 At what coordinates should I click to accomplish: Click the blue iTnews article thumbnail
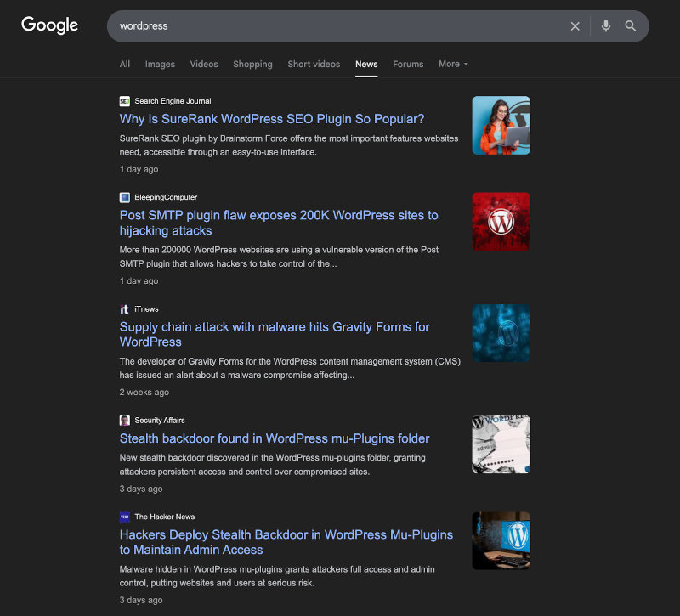tap(501, 333)
